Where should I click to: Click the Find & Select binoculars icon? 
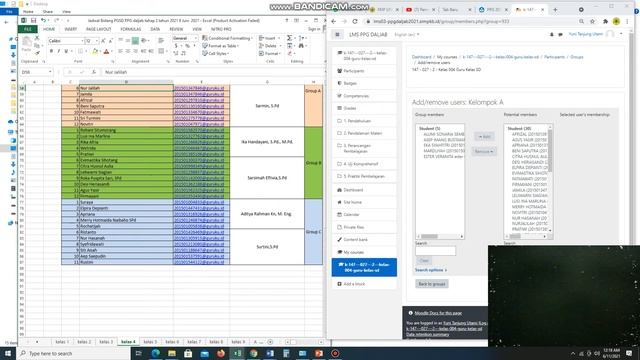[301, 46]
